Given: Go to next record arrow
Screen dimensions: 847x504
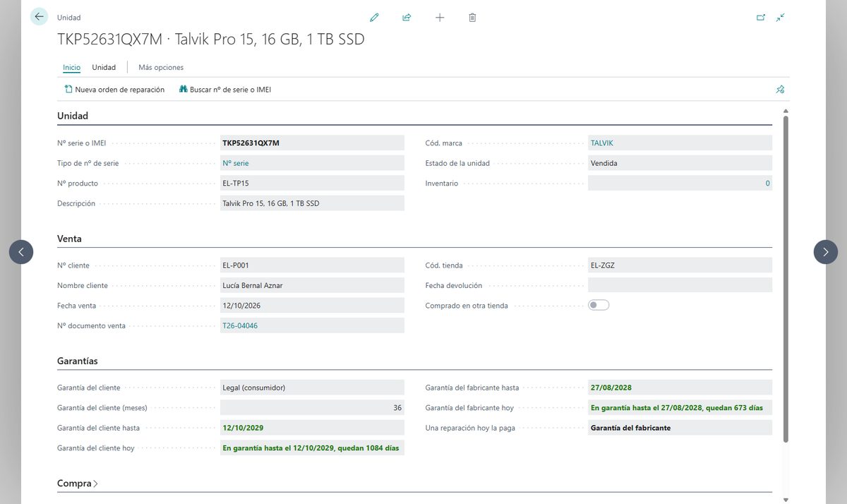Looking at the screenshot, I should coord(826,252).
